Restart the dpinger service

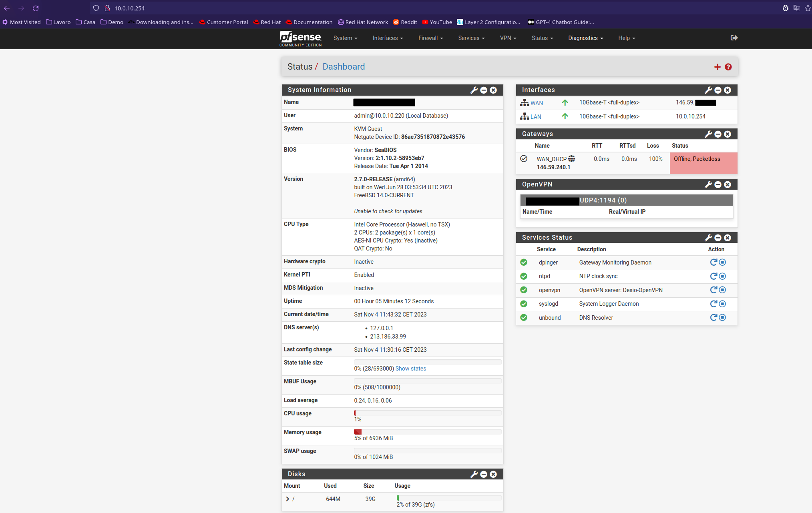(713, 263)
